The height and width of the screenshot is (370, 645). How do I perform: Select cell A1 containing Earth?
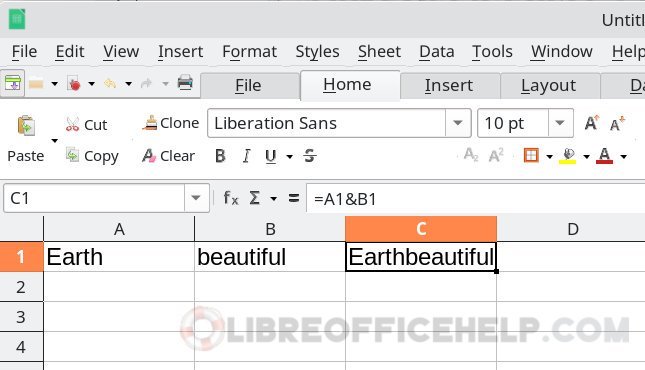[119, 257]
